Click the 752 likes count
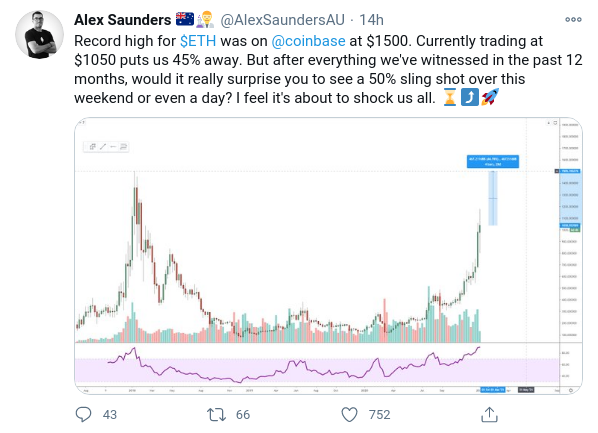The width and height of the screenshot is (598, 433). pyautogui.click(x=379, y=415)
